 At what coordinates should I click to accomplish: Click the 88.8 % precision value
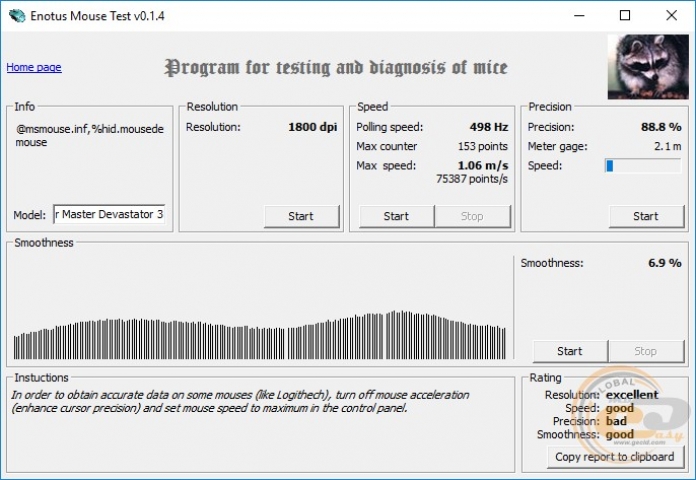[661, 127]
